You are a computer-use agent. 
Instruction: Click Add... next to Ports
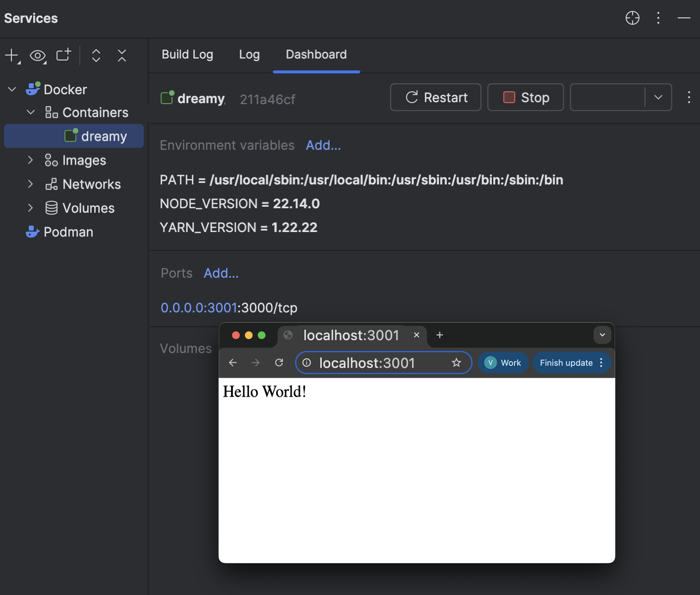[221, 273]
